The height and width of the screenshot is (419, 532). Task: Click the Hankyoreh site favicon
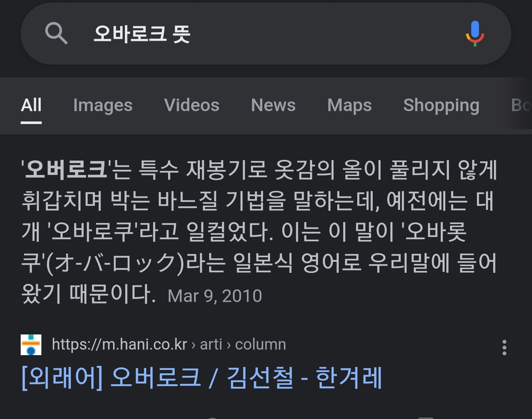pos(31,345)
